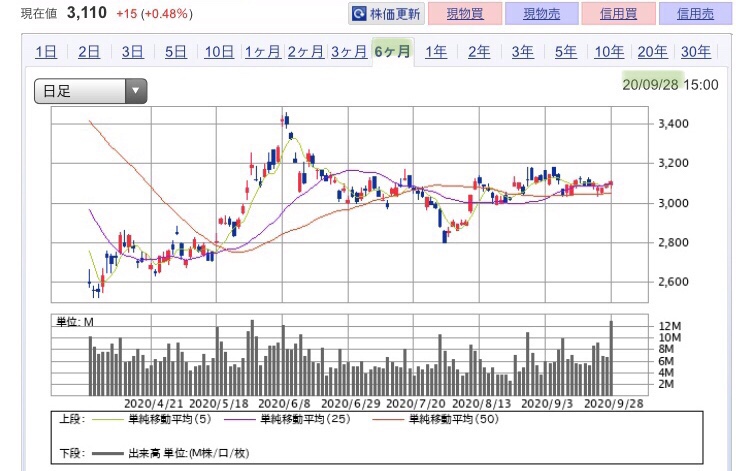This screenshot has width=736, height=471.
Task: Switch chart to 3ヶ月 period
Action: [349, 52]
